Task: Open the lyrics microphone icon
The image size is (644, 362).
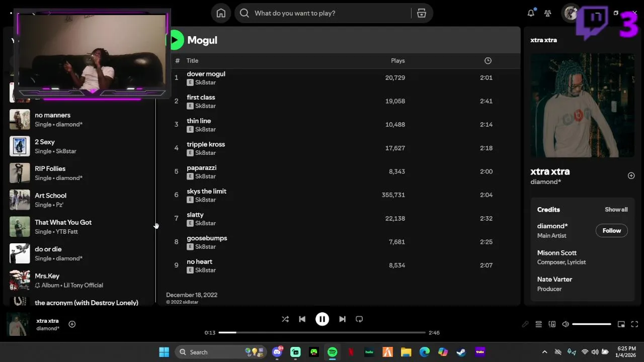Action: tap(525, 324)
